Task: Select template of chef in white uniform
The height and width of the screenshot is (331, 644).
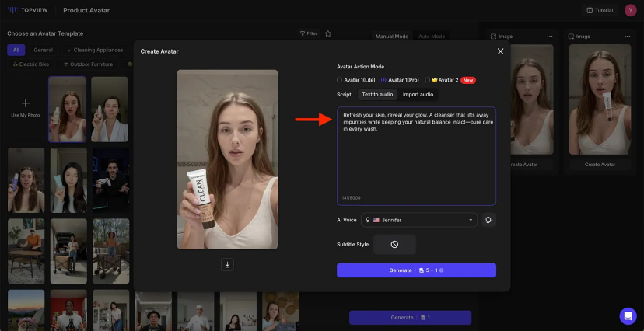Action: click(196, 312)
